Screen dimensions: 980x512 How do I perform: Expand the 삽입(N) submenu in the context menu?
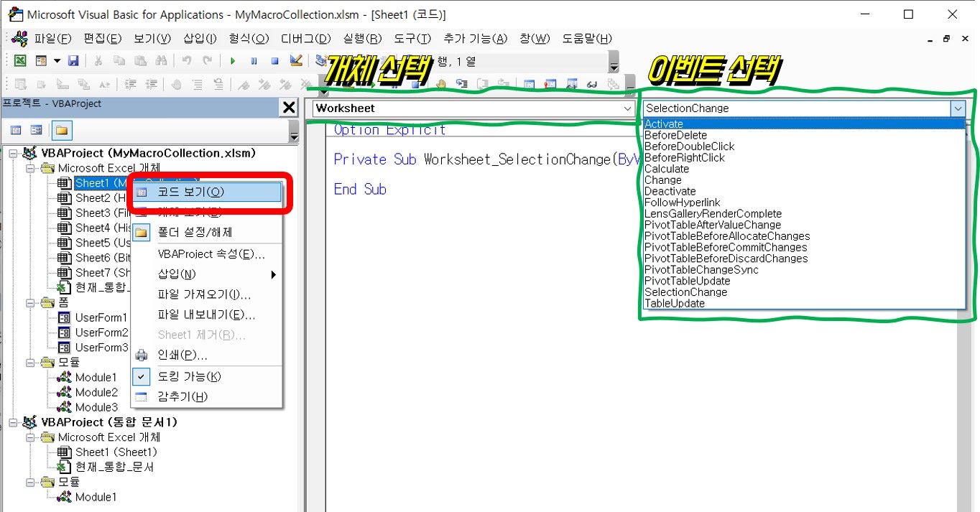click(206, 274)
